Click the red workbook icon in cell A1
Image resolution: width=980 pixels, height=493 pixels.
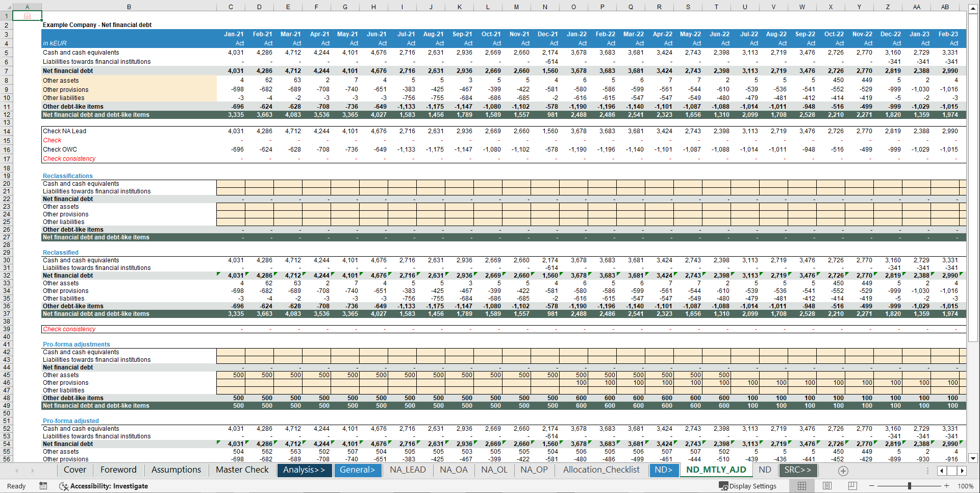point(26,15)
